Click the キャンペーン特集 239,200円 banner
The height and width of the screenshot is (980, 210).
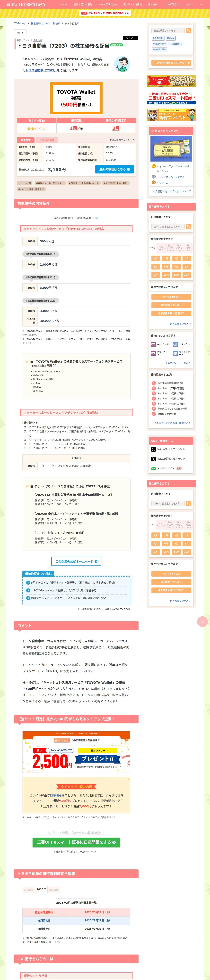[171, 81]
